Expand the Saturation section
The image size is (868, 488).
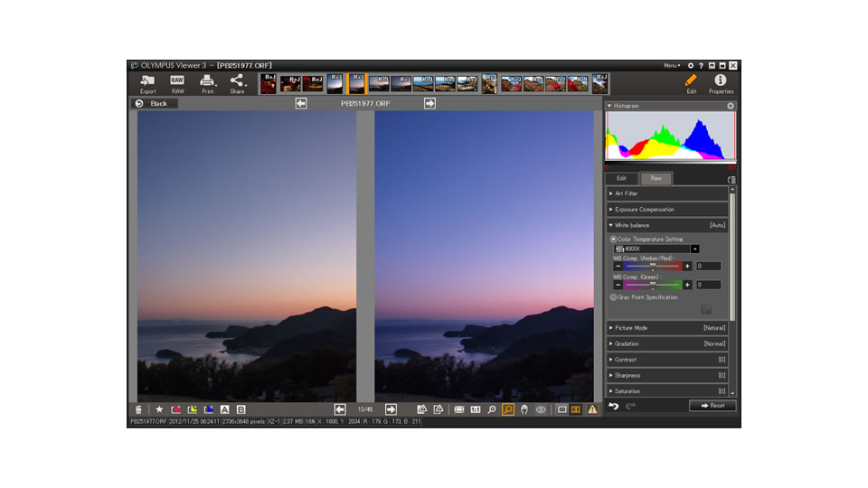tap(667, 391)
